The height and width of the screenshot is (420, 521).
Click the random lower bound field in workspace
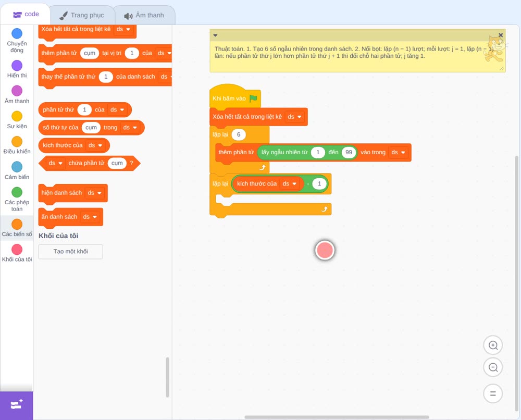pyautogui.click(x=318, y=152)
